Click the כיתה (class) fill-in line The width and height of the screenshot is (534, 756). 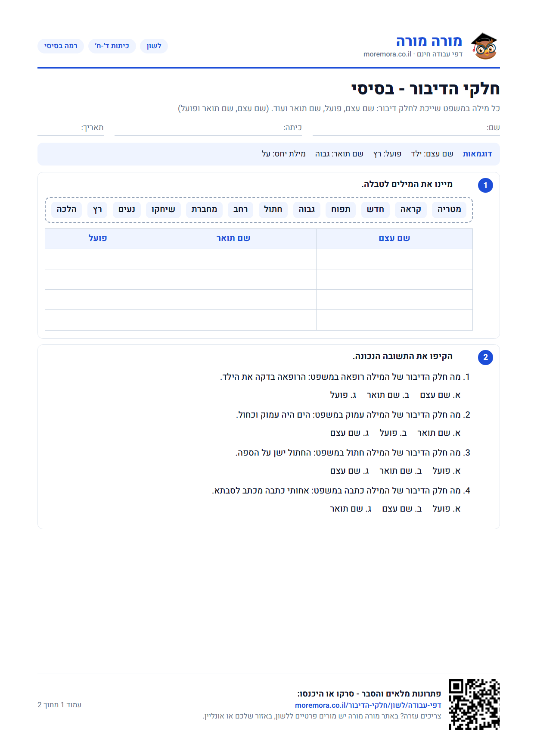click(208, 128)
